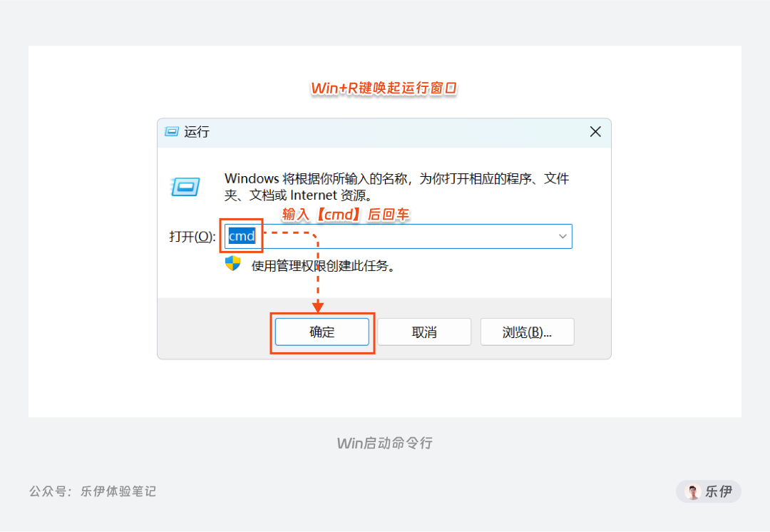The image size is (770, 532).
Task: Click the 乐伊 avatar icon at bottom right
Action: point(692,491)
